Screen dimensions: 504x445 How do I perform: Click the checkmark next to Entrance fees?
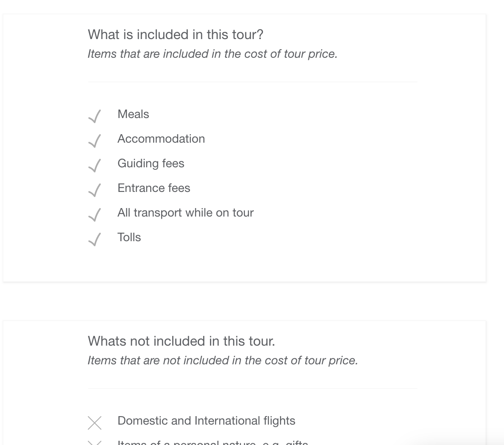pos(95,190)
